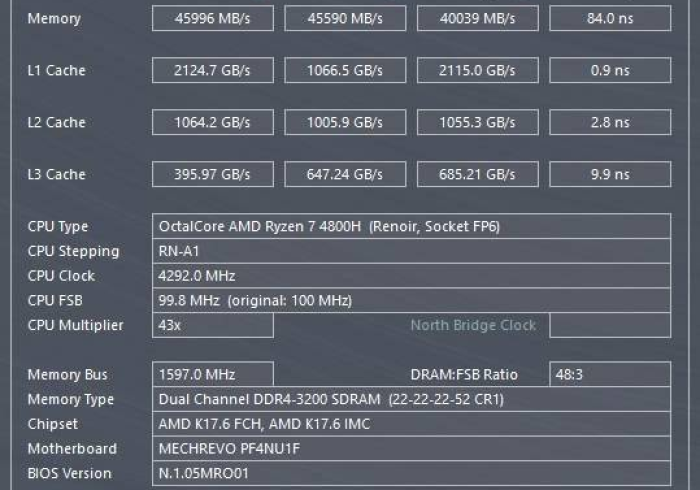Click the L3 Cache 647.24 GB/s box

click(344, 174)
